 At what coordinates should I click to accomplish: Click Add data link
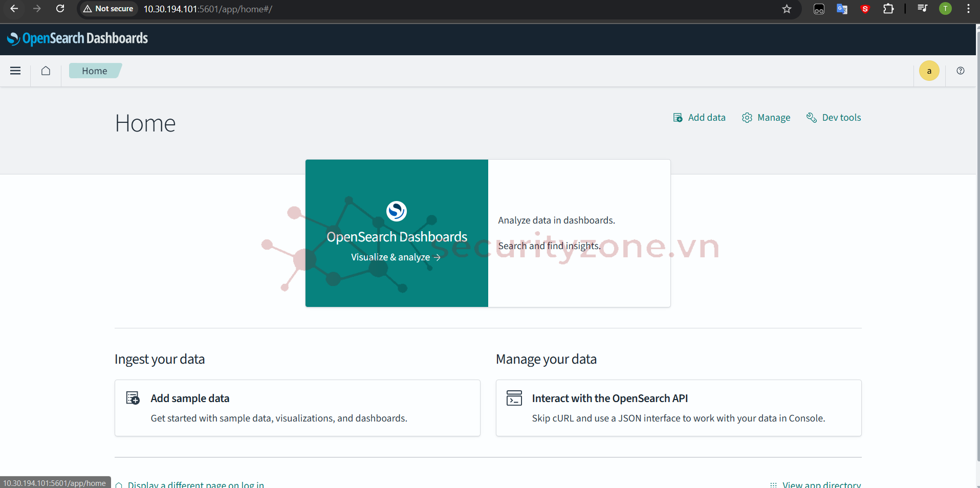coord(699,118)
